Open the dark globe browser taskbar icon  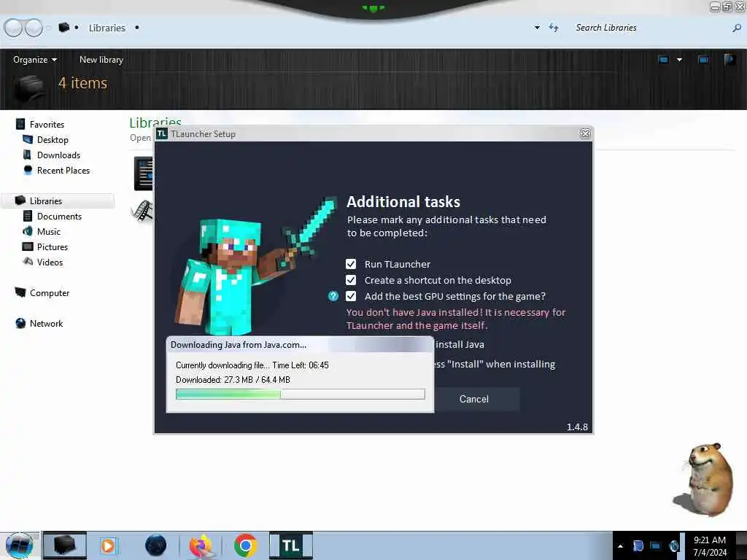pyautogui.click(x=156, y=545)
